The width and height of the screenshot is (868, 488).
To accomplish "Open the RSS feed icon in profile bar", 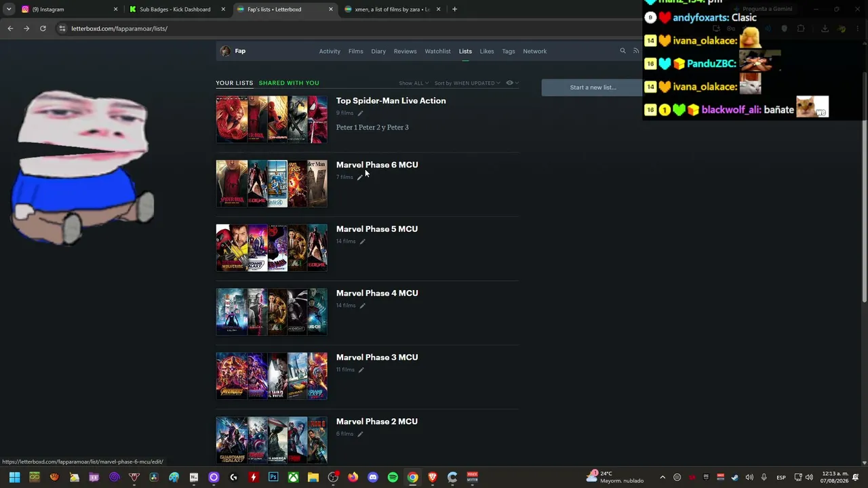I will [636, 51].
